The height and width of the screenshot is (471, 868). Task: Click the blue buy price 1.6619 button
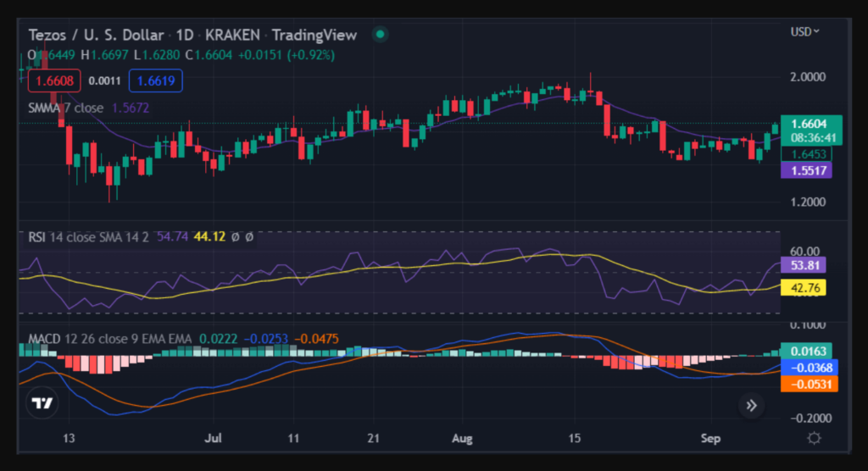click(x=155, y=81)
